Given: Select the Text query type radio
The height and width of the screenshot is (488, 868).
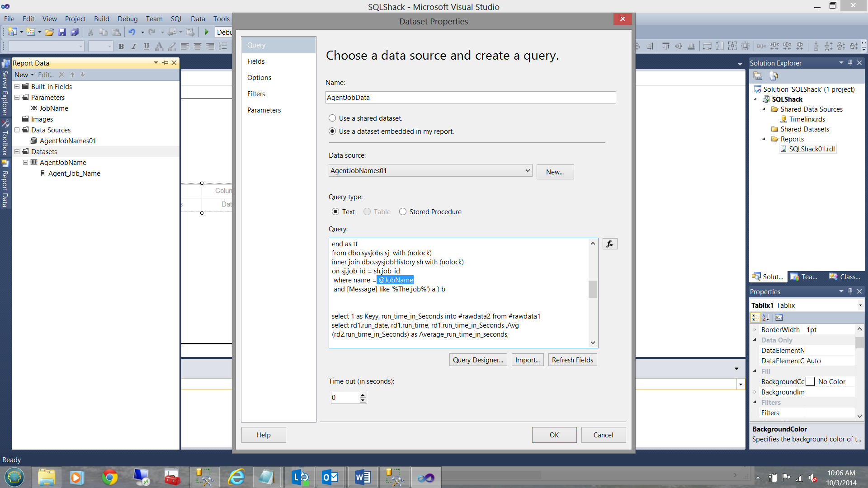Looking at the screenshot, I should point(335,211).
